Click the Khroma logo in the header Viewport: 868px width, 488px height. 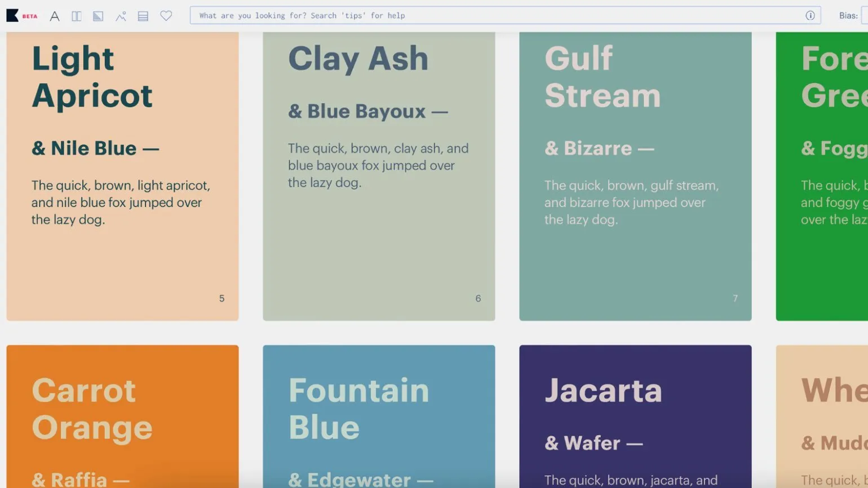pos(12,16)
